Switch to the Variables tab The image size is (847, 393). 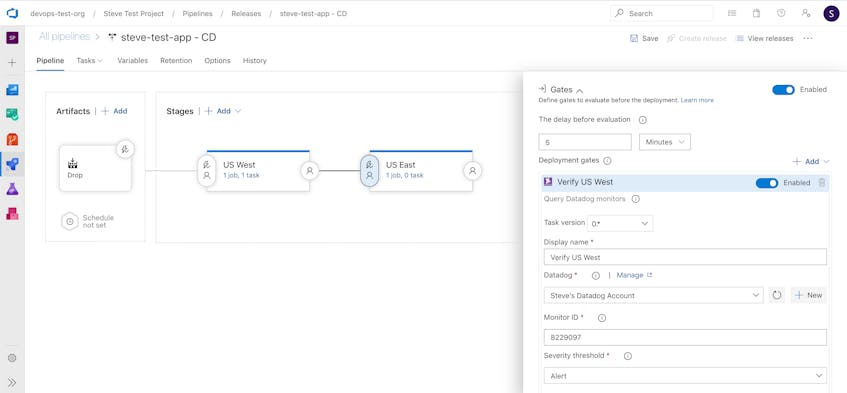[x=132, y=60]
